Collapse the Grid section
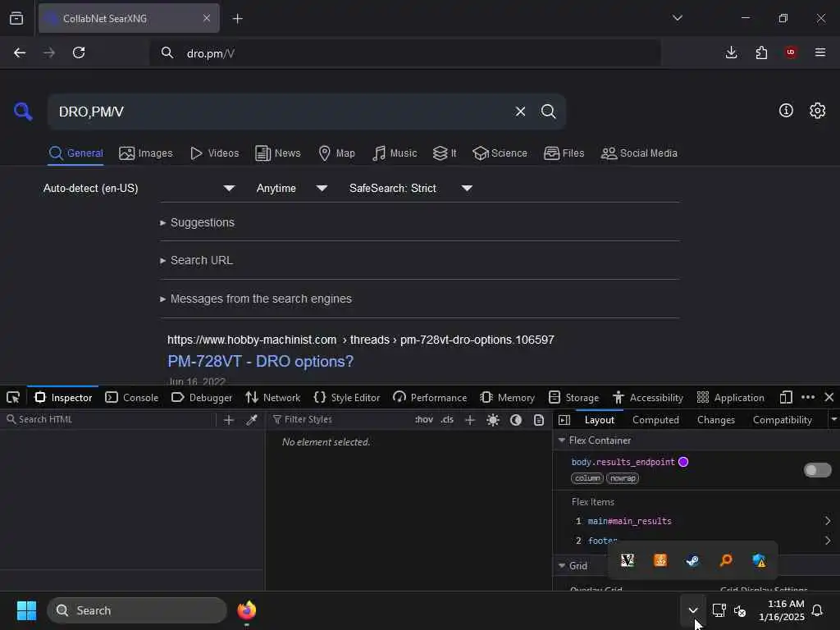 point(561,566)
